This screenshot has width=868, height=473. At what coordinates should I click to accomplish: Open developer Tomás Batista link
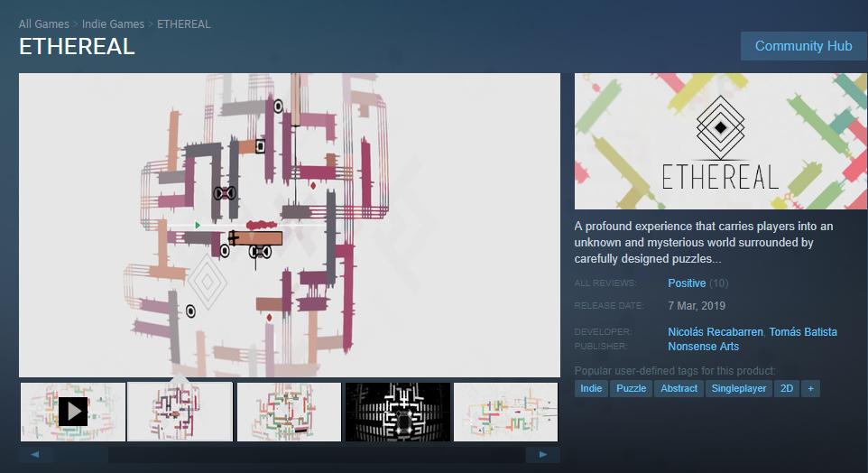[803, 332]
